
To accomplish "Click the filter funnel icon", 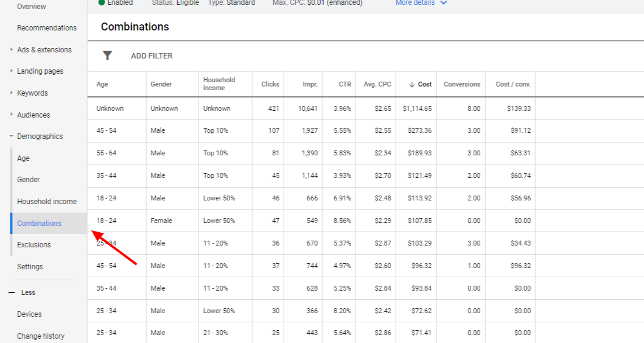I will (107, 55).
